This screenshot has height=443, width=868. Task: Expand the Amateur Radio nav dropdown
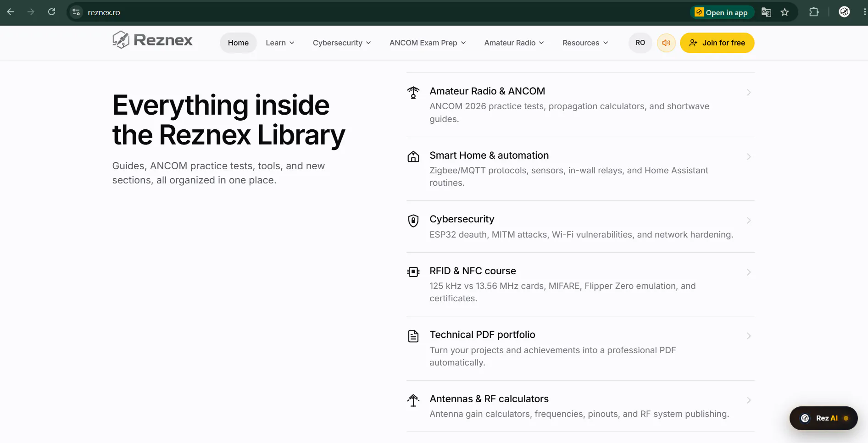tap(514, 43)
